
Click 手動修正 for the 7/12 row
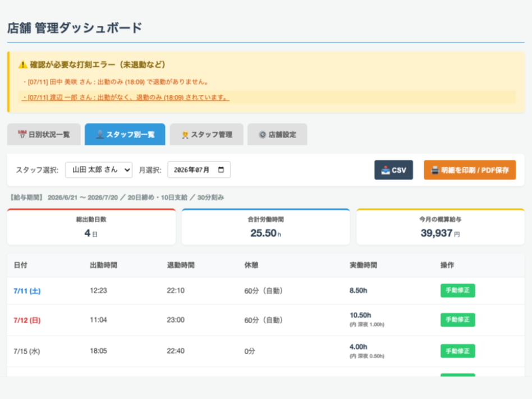(457, 320)
